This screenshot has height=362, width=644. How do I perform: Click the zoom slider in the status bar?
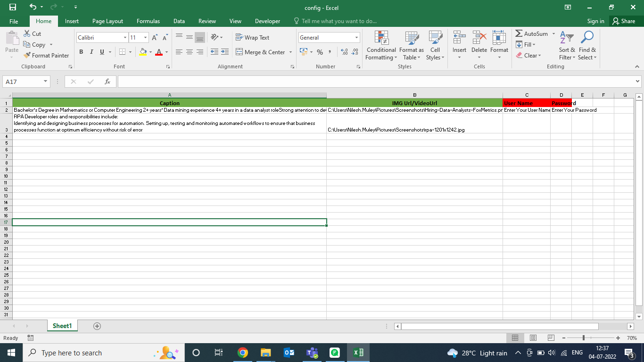click(584, 338)
